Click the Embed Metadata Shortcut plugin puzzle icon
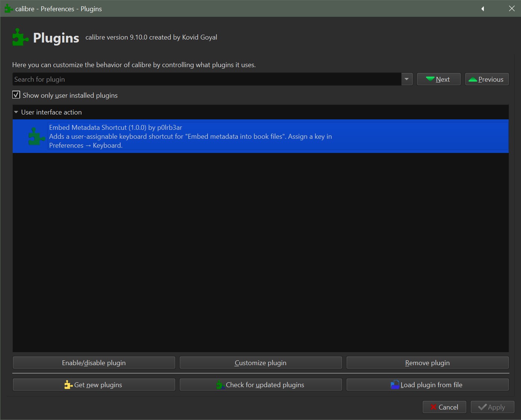The width and height of the screenshot is (521, 420). [37, 136]
